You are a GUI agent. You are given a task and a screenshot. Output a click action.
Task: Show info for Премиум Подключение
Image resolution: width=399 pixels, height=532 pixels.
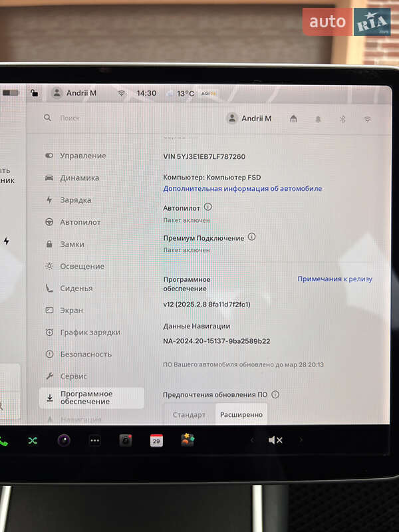(x=251, y=237)
